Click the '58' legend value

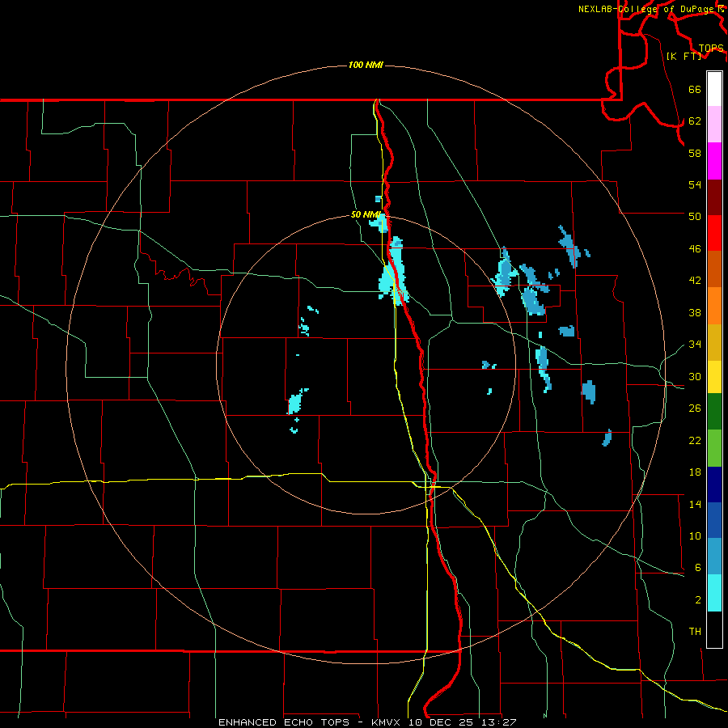pyautogui.click(x=695, y=153)
